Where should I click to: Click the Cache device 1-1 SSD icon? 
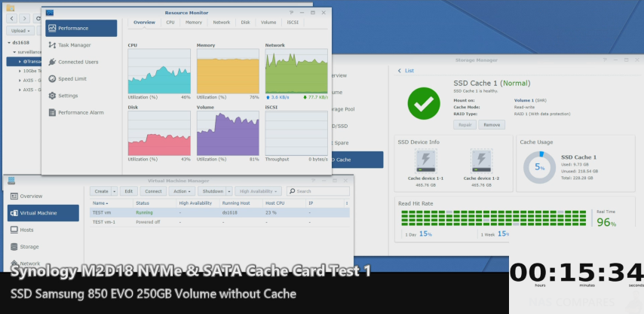[425, 160]
